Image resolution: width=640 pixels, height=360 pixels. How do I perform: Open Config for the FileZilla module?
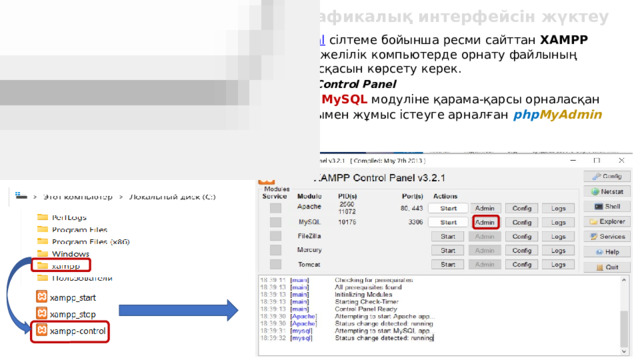point(522,236)
